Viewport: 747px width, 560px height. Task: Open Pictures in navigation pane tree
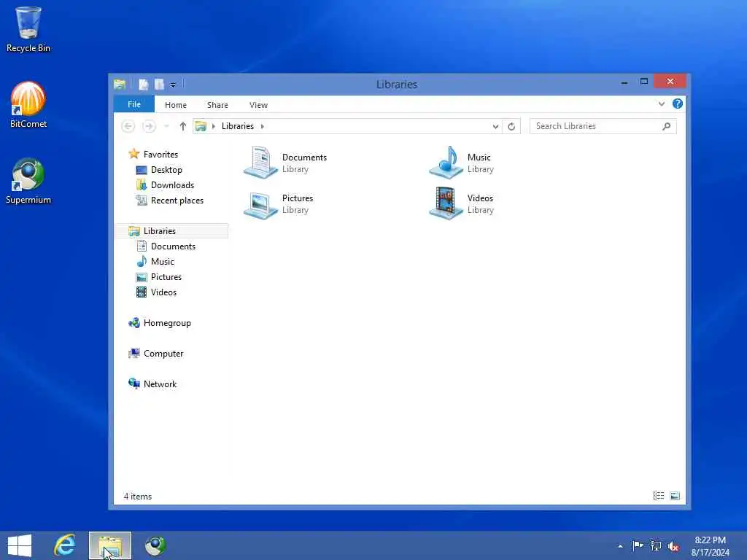coord(158,276)
